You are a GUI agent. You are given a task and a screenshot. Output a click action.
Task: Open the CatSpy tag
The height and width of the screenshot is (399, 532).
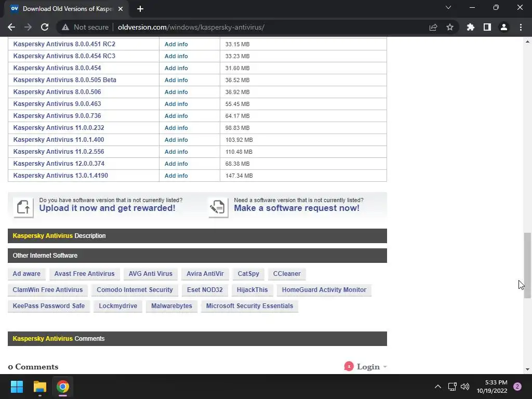pos(248,273)
